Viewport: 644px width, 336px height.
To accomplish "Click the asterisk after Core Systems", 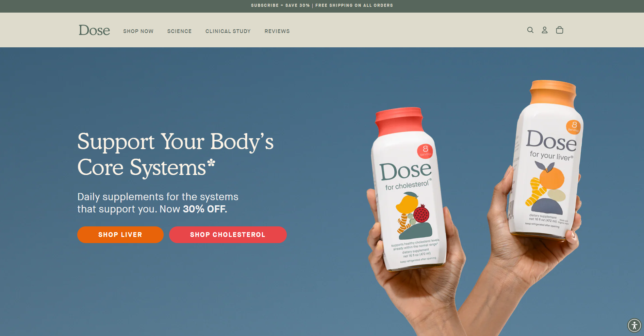I will pos(211,163).
